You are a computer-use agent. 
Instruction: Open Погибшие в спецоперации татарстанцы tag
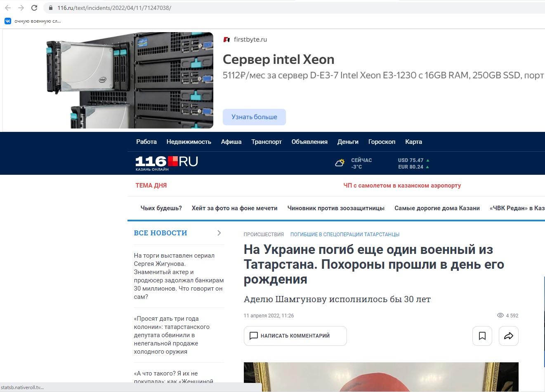coord(345,235)
